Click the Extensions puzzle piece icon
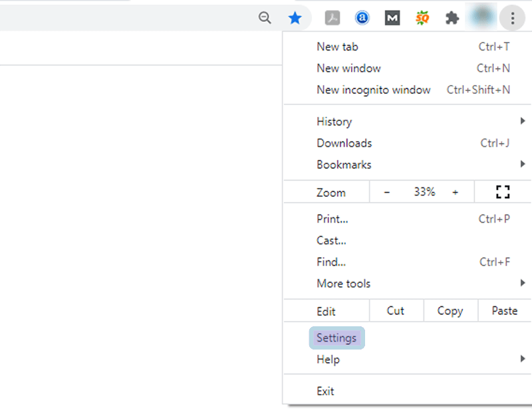532x414 pixels. click(x=452, y=18)
